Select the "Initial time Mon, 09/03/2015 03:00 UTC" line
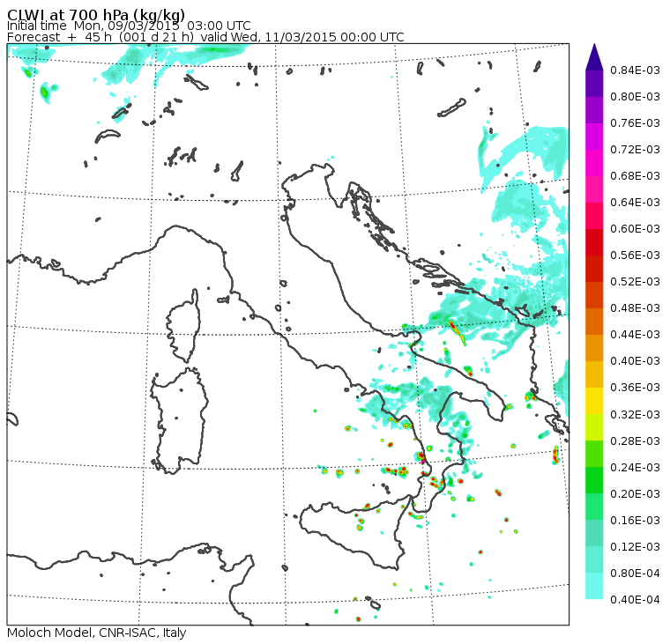Image resolution: width=670 pixels, height=644 pixels. point(129,26)
